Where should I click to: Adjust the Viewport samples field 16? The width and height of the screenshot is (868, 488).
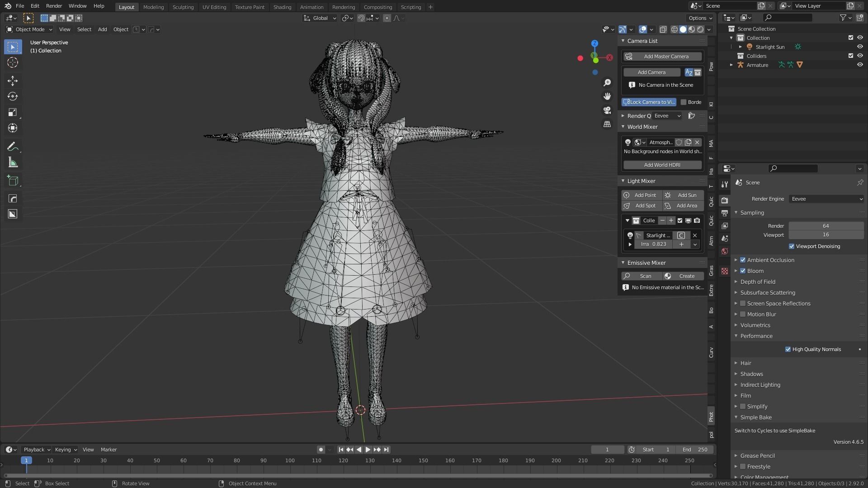[x=826, y=235]
